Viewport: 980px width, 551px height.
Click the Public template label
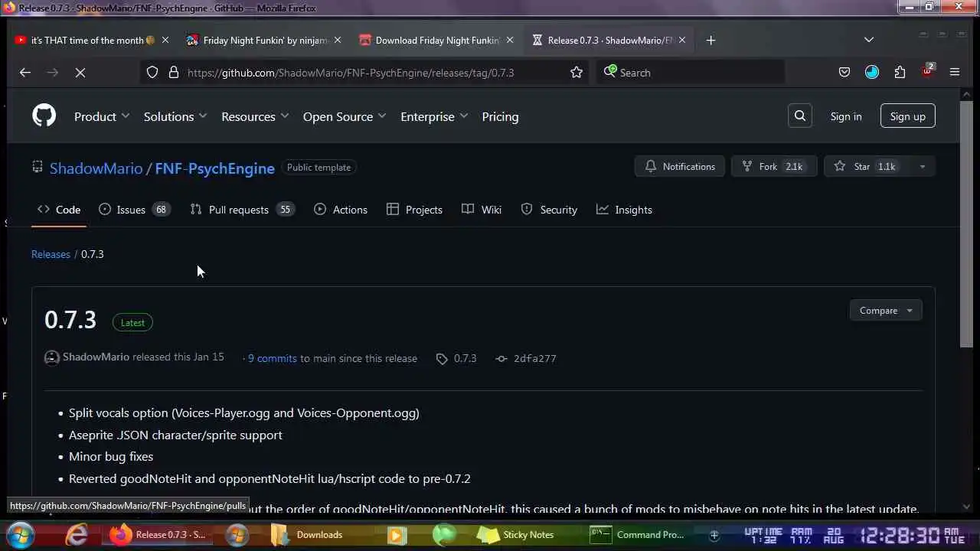318,168
